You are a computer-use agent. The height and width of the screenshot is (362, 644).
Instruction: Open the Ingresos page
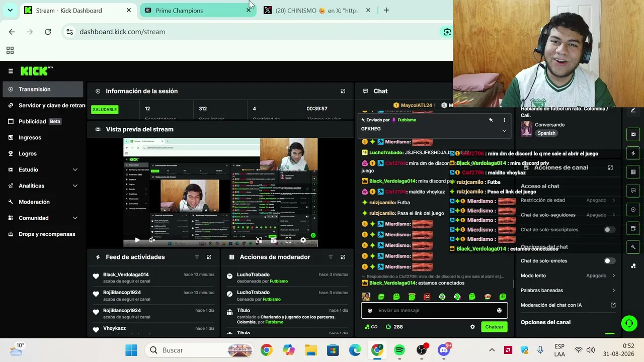pos(43,137)
